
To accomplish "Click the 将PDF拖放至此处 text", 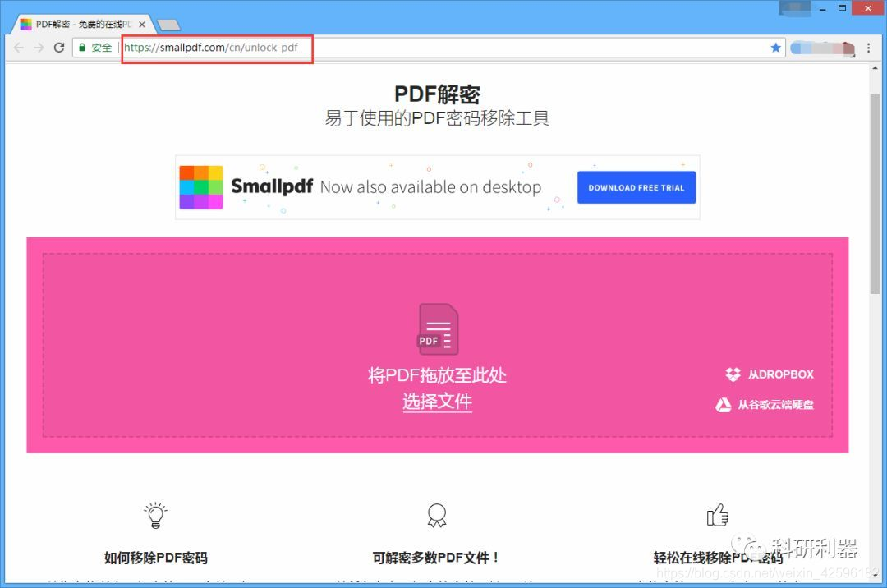I will click(437, 374).
